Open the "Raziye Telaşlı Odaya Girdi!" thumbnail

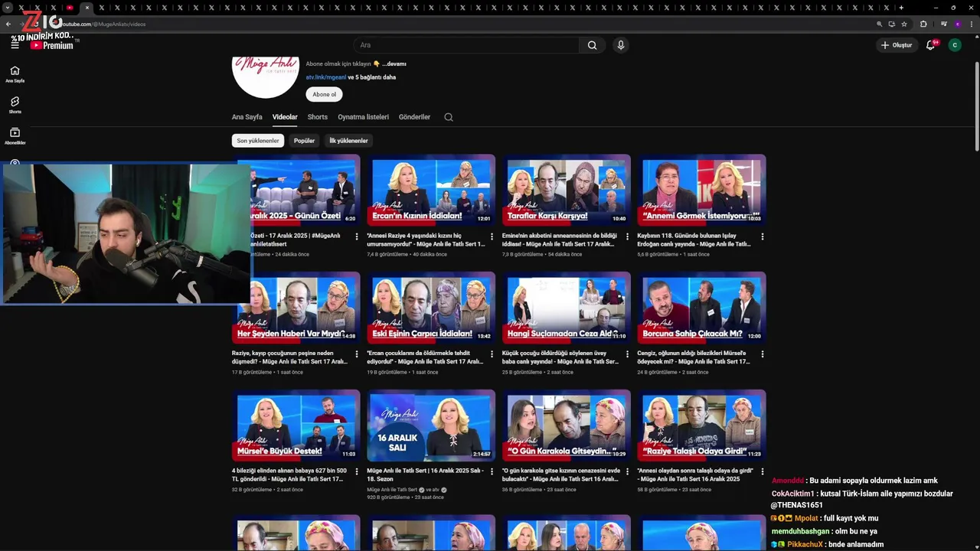pos(702,425)
